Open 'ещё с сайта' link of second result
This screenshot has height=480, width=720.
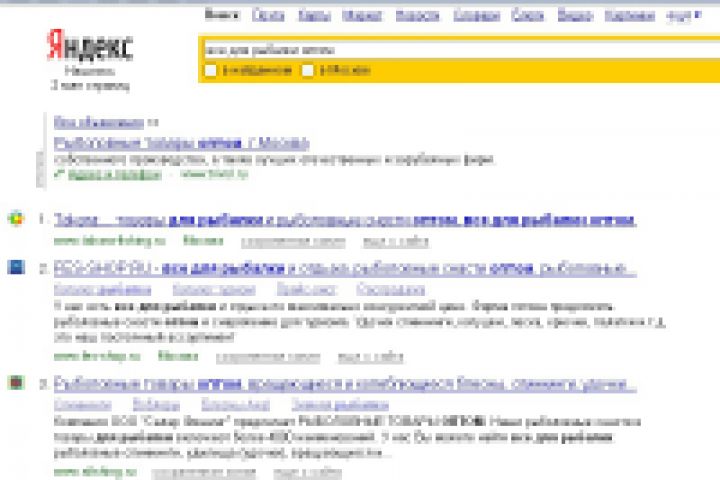coord(371,357)
